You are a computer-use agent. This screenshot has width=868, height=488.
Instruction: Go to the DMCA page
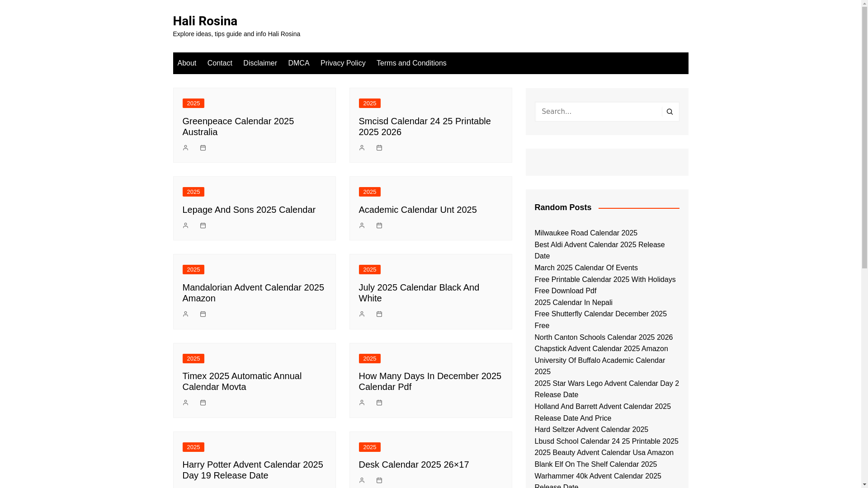[x=298, y=63]
